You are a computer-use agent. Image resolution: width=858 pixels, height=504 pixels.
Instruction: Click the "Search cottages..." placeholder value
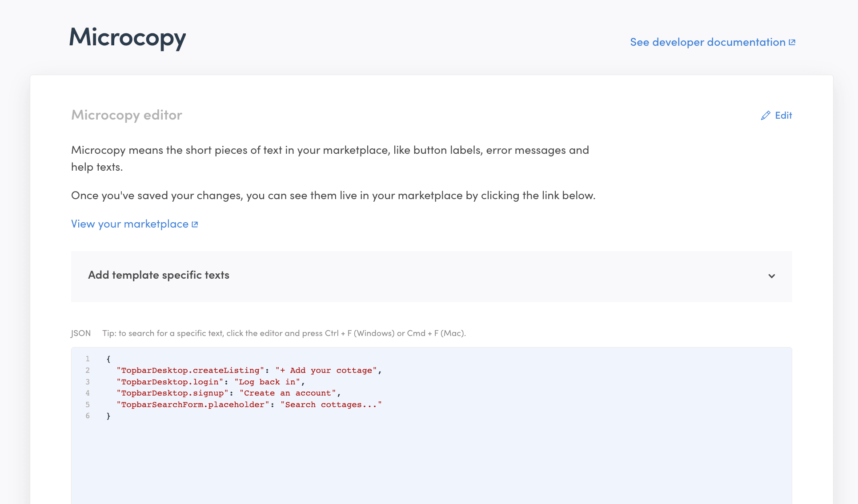331,404
